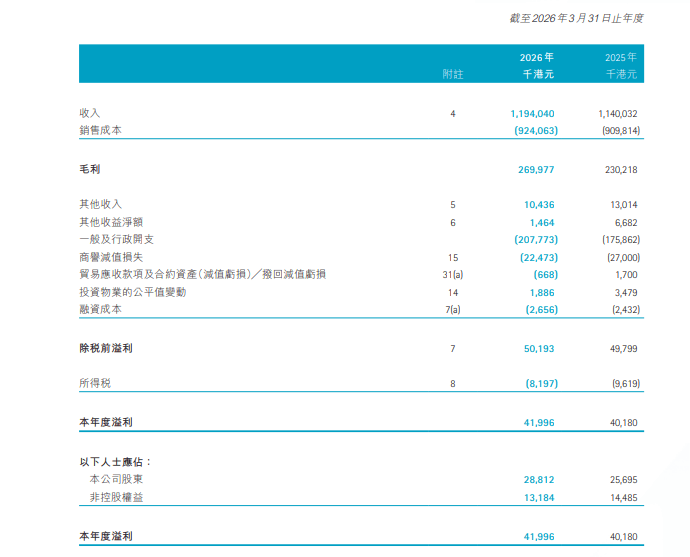Select the 商譽減值損失 row label

(x=111, y=257)
